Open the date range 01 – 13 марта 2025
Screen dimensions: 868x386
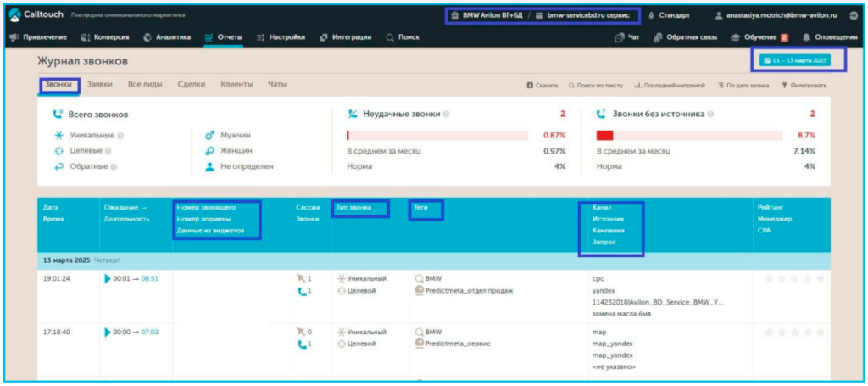point(793,60)
